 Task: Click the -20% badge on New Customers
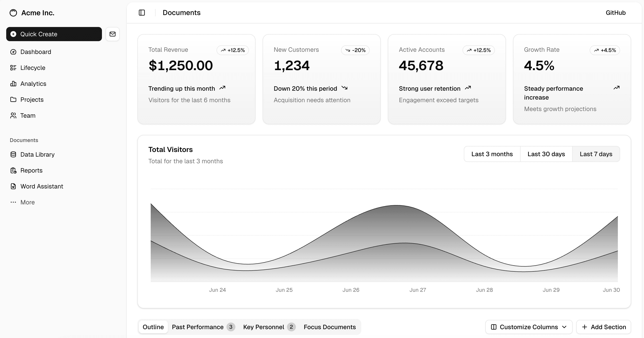(355, 50)
